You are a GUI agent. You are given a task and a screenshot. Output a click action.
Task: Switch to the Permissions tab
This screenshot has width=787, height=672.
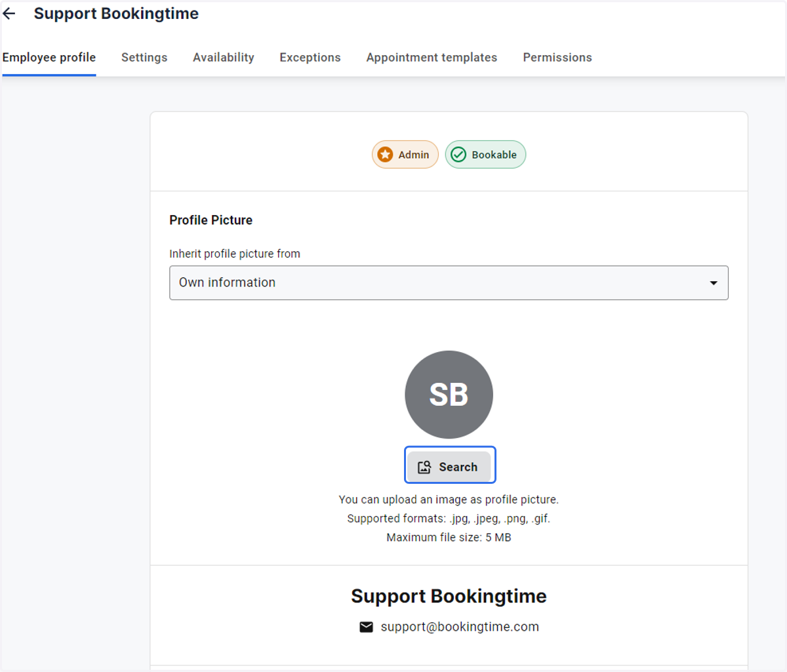pos(557,58)
